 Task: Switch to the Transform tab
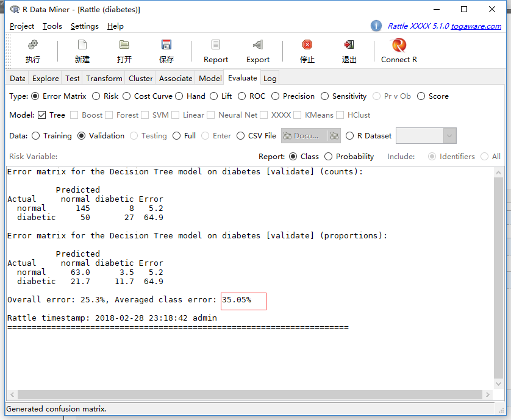[x=104, y=78]
